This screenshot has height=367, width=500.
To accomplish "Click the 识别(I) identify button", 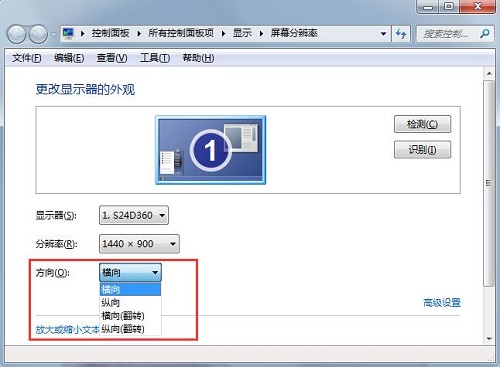I will coord(422,150).
